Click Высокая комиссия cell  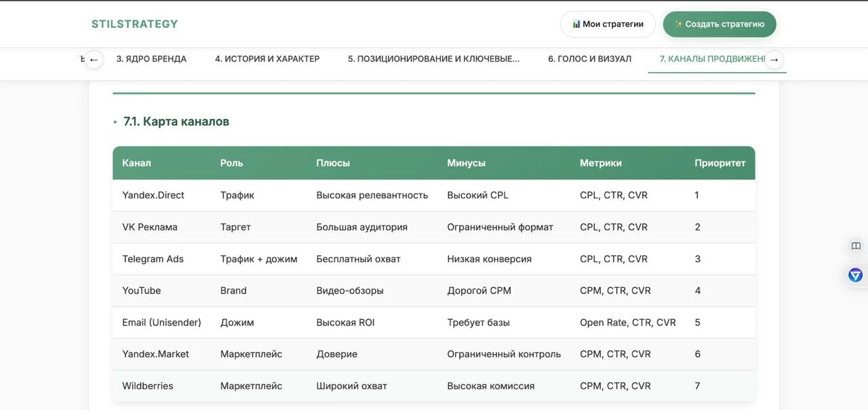[x=491, y=386]
